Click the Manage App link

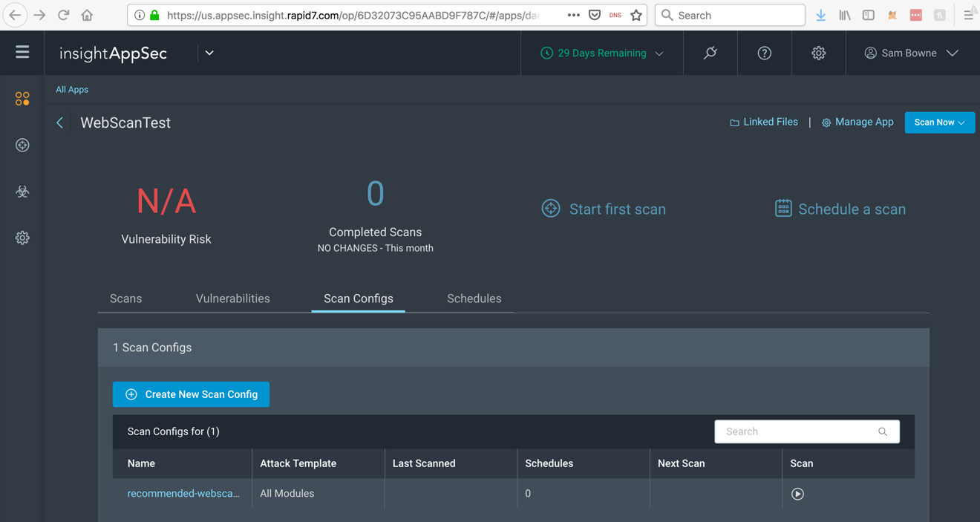[x=857, y=122]
